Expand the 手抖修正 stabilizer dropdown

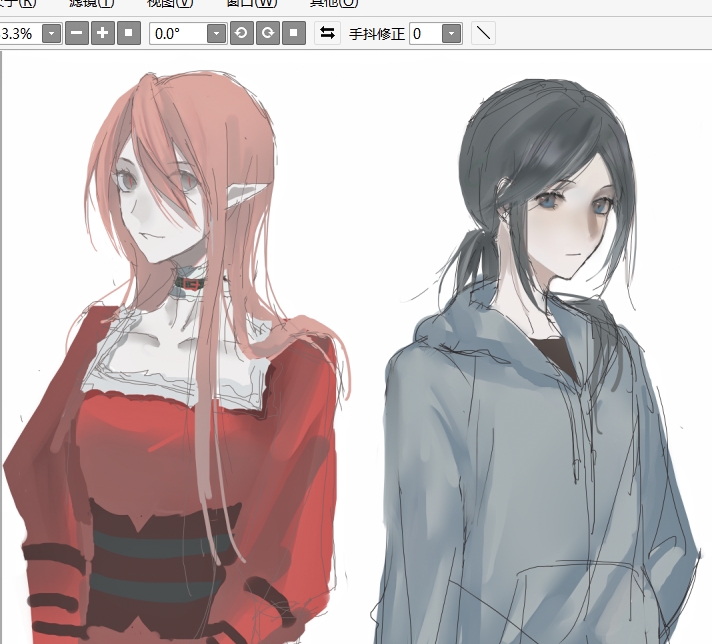click(x=451, y=34)
